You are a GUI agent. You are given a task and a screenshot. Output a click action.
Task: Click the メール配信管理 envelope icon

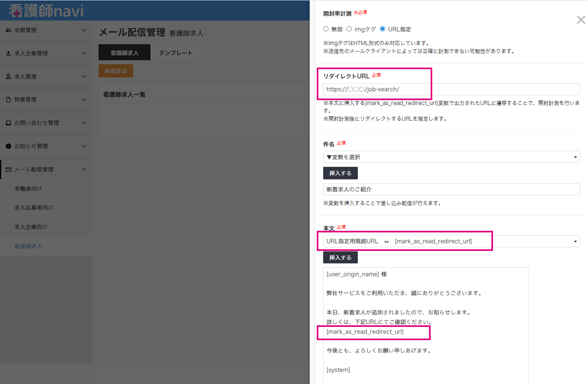click(x=8, y=169)
